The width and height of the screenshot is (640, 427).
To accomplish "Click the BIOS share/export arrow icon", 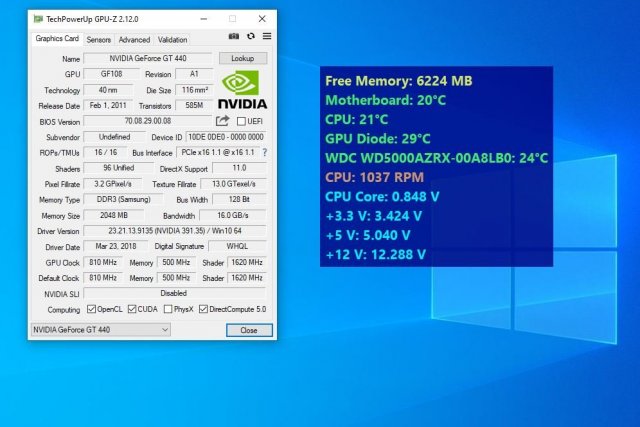I will coord(222,121).
